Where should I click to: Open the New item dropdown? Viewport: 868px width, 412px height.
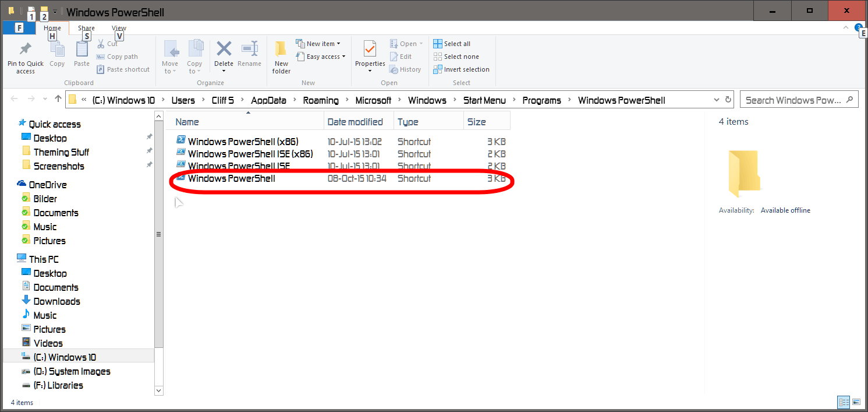(318, 44)
